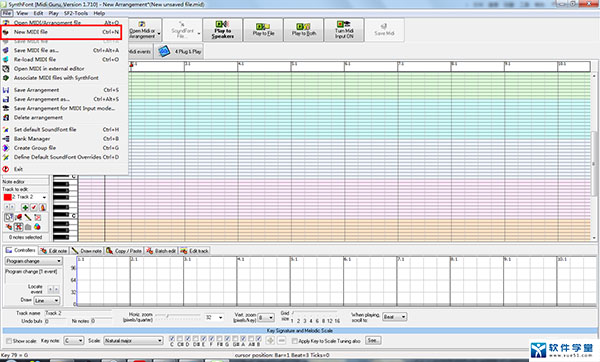Open the View menu
The height and width of the screenshot is (362, 600).
[22, 13]
